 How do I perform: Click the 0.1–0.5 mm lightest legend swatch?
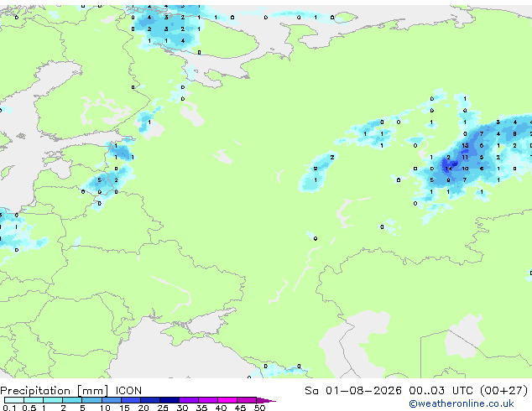click(x=14, y=400)
